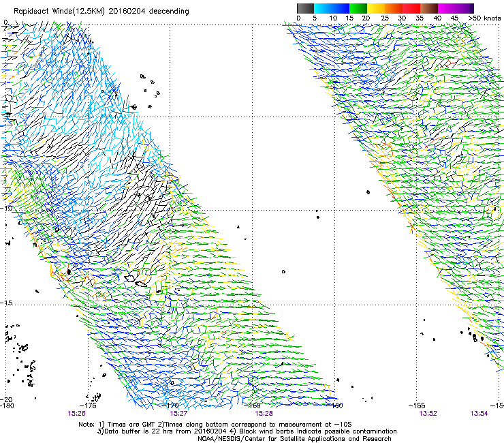
Task: Click the orange 25-30 knots legend swatch
Action: [394, 8]
